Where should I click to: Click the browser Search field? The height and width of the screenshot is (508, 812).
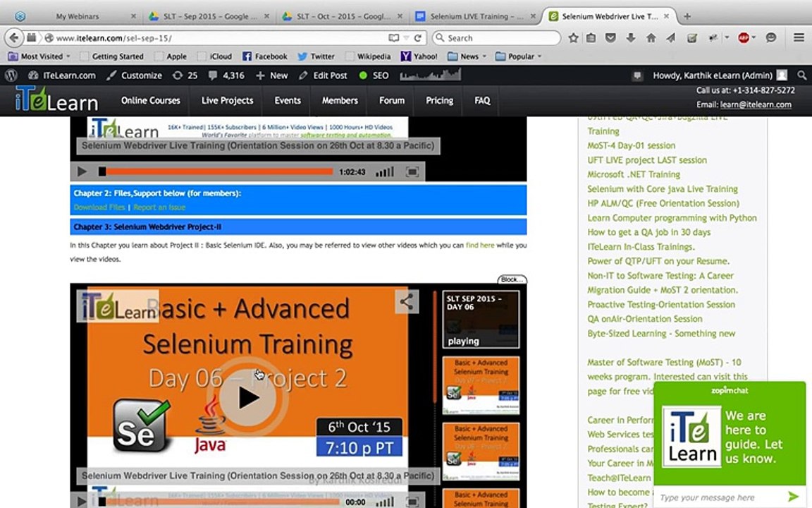(x=496, y=38)
